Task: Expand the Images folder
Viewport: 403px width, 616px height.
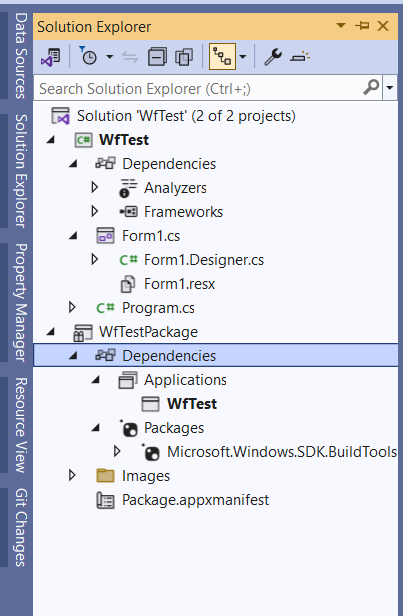Action: [72, 475]
